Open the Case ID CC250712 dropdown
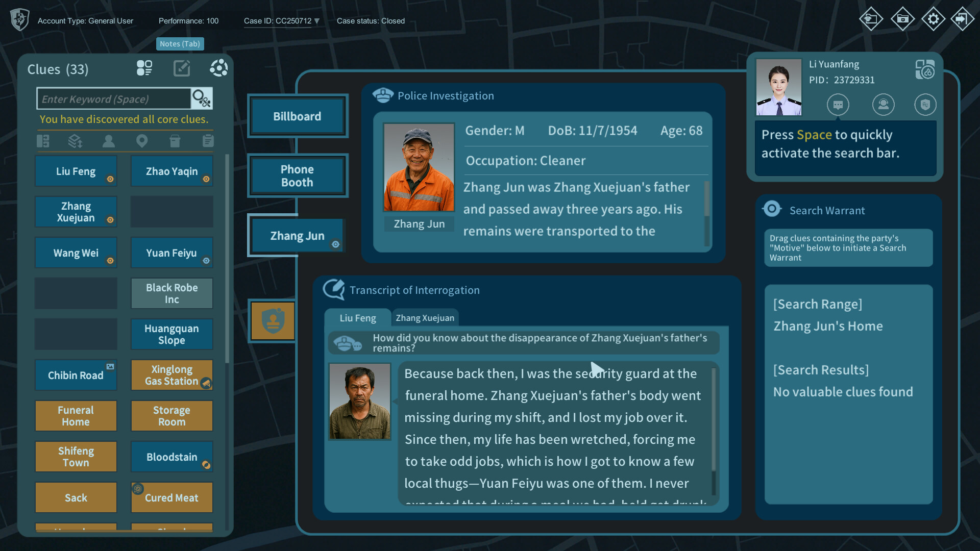 click(x=317, y=21)
